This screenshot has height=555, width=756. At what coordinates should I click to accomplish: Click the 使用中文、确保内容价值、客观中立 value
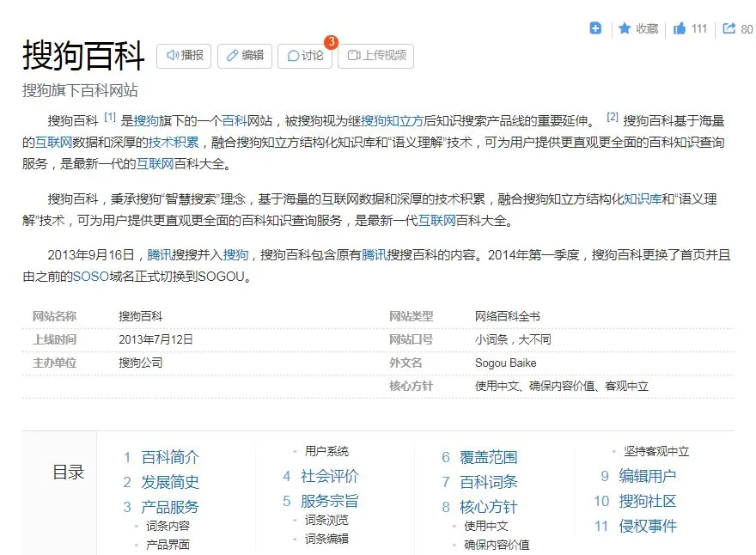[562, 387]
